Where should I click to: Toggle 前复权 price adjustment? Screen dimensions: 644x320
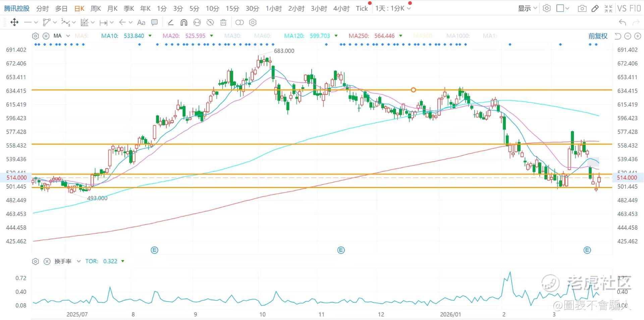point(598,36)
